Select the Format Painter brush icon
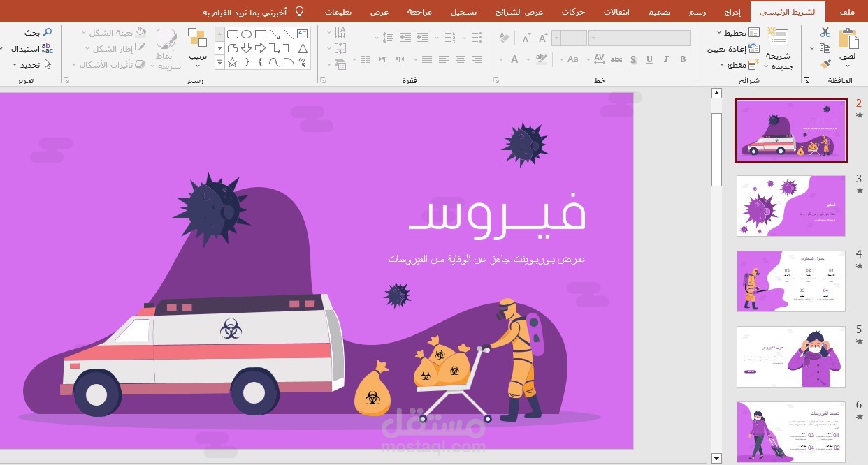The image size is (868, 465). [826, 66]
